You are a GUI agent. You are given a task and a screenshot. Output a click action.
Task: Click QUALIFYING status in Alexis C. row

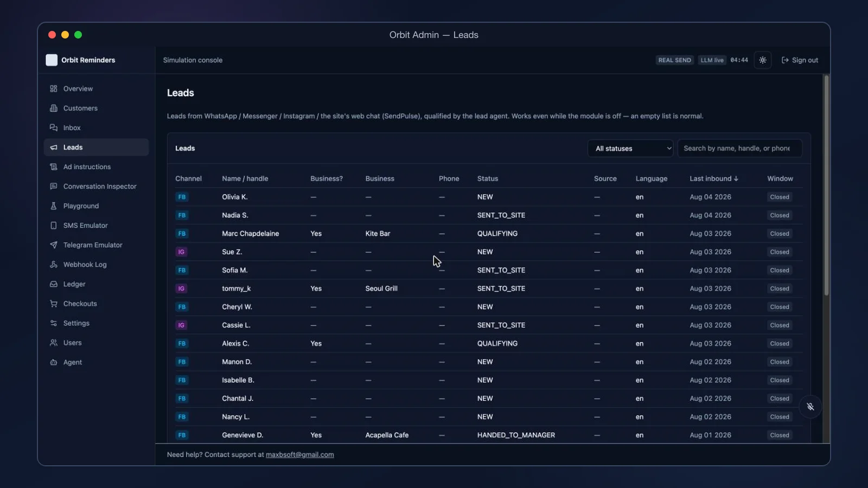pyautogui.click(x=497, y=343)
